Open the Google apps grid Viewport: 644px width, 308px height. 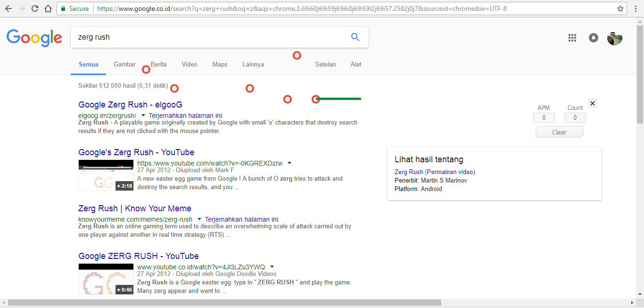tap(572, 38)
